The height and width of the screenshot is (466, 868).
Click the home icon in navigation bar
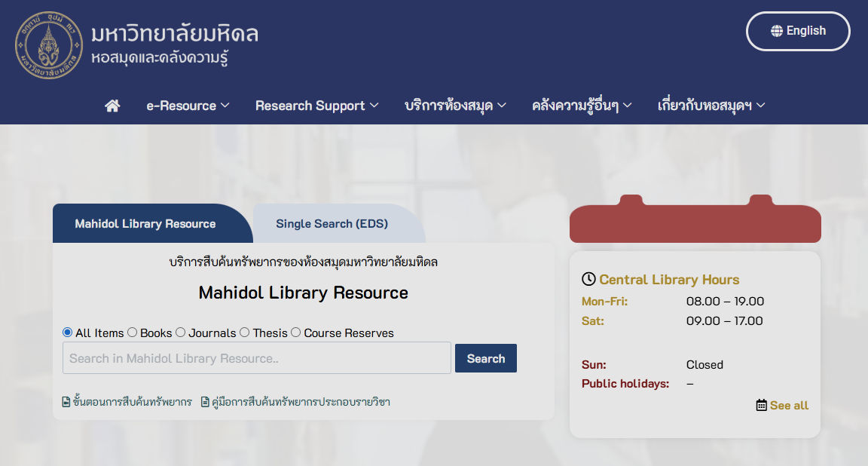112,106
